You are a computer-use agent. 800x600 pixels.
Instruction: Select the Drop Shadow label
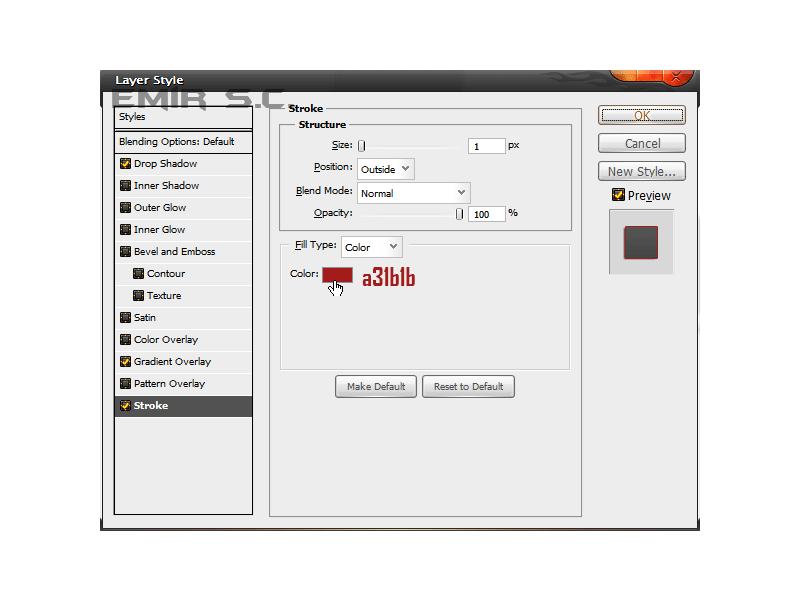click(165, 164)
